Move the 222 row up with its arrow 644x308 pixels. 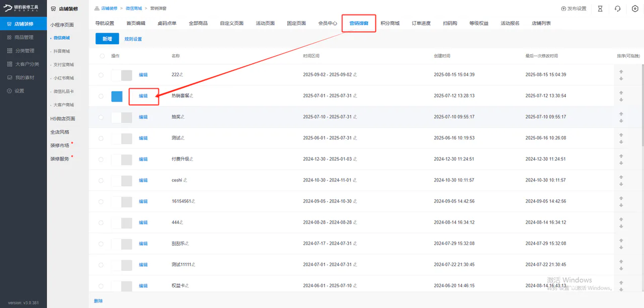621,72
